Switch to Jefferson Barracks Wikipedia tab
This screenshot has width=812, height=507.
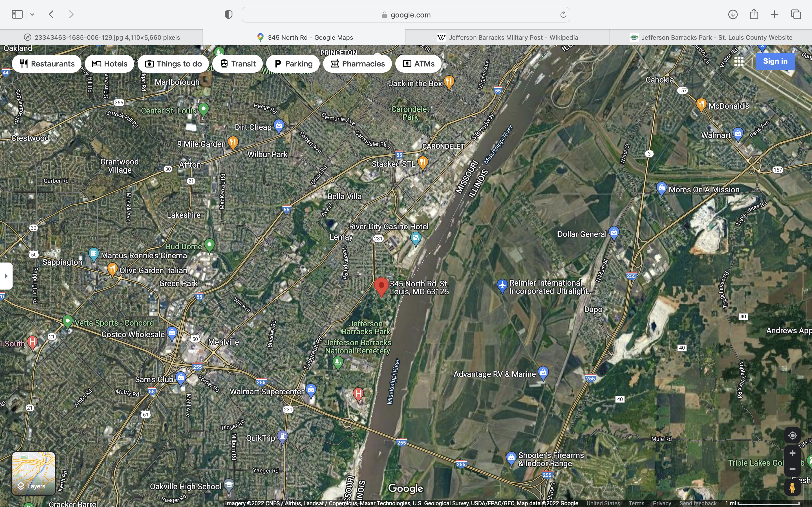coord(507,37)
